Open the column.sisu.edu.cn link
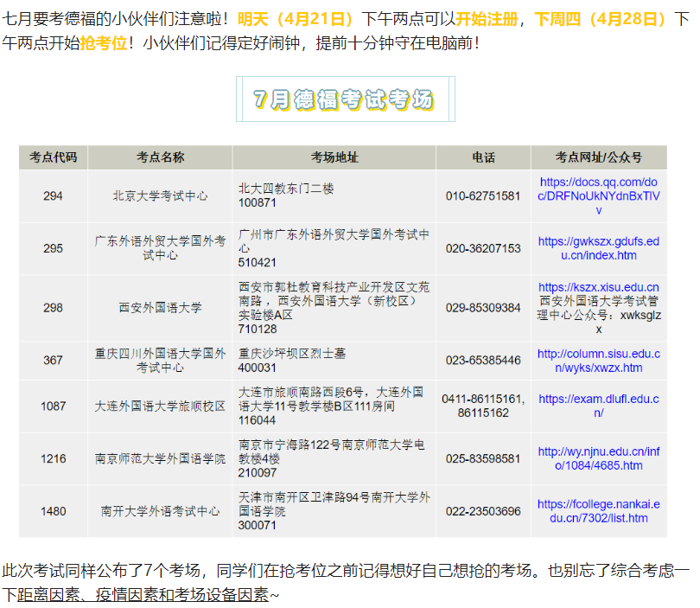 598,361
